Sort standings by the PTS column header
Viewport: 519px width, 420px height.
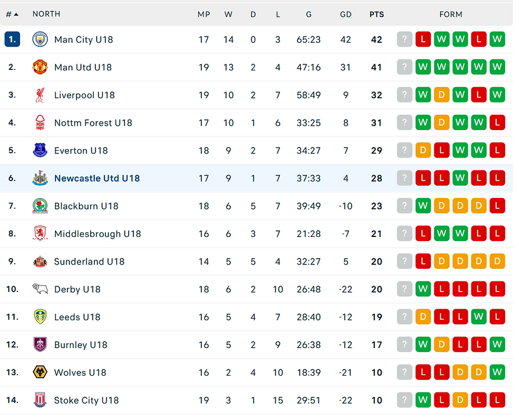coord(377,14)
